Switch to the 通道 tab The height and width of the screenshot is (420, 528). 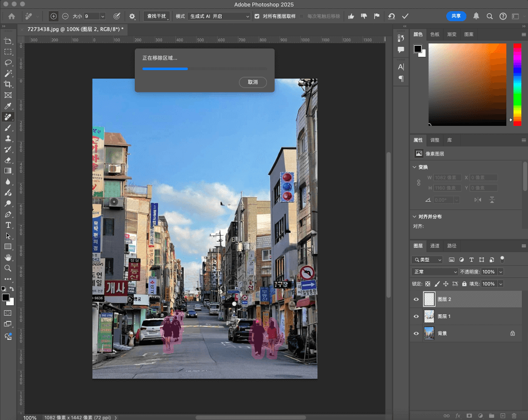click(435, 245)
